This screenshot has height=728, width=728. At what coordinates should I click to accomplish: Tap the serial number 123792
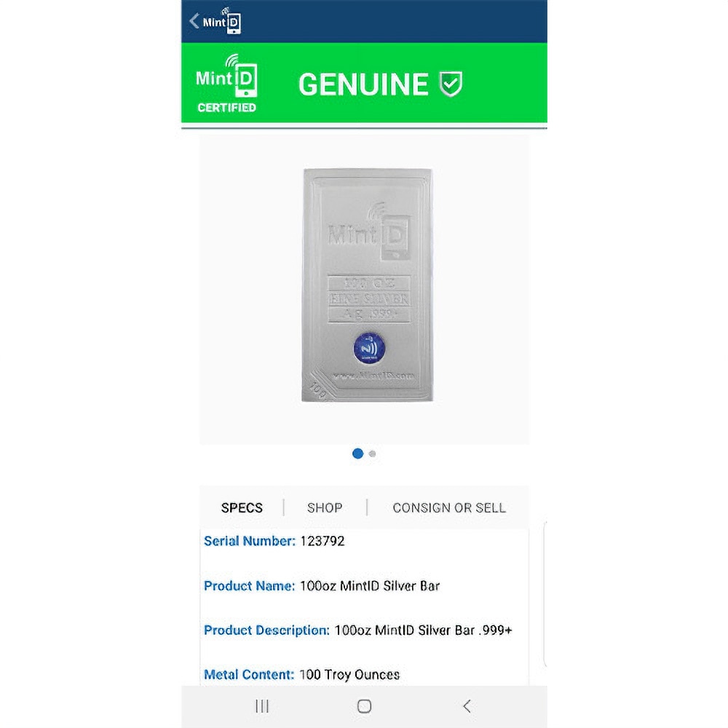[323, 541]
